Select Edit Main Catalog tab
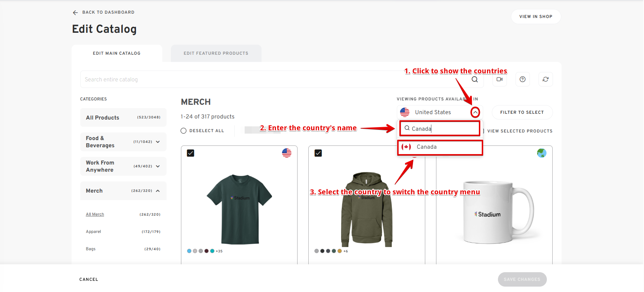The height and width of the screenshot is (292, 644). [117, 53]
